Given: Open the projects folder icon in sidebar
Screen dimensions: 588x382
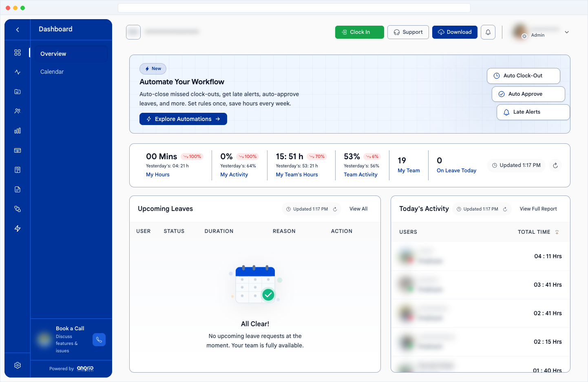Looking at the screenshot, I should (x=17, y=91).
